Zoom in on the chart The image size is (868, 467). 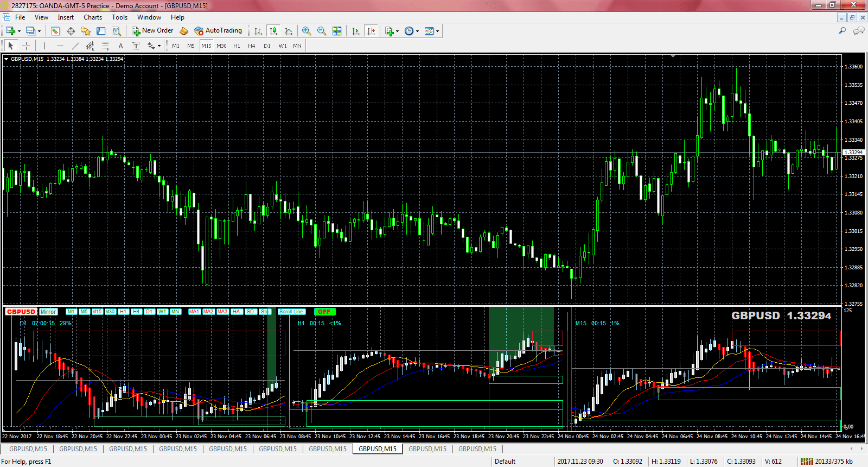tap(307, 31)
